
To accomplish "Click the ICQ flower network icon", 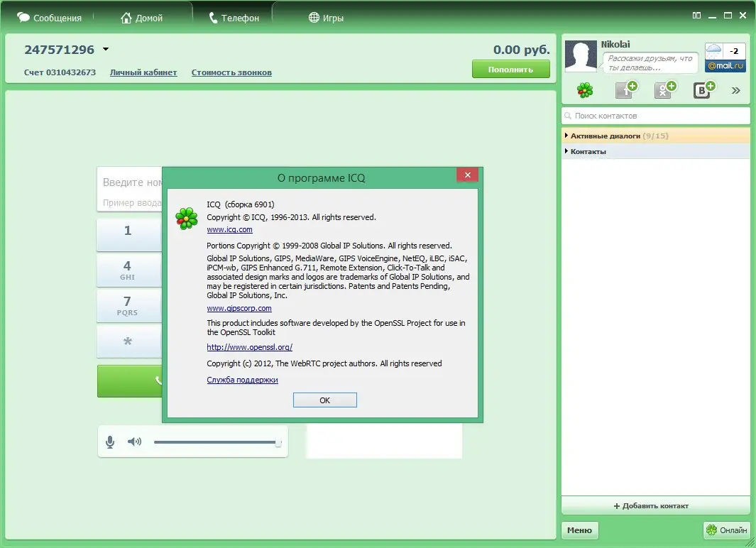I will 585,90.
